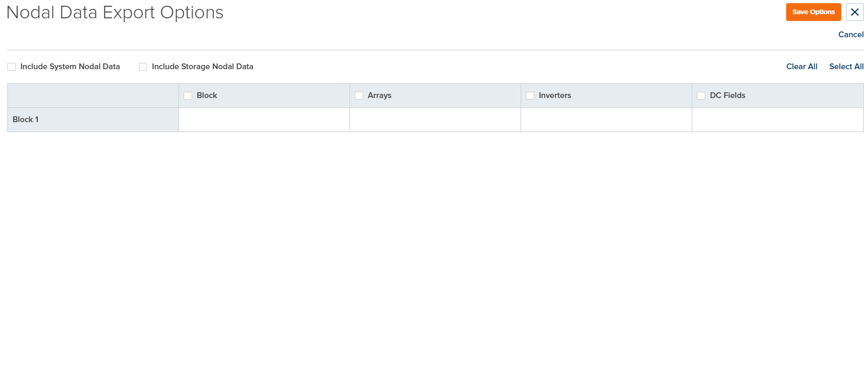Click Clear All to uncheck everything
Viewport: 868px width, 380px height.
[x=802, y=67]
